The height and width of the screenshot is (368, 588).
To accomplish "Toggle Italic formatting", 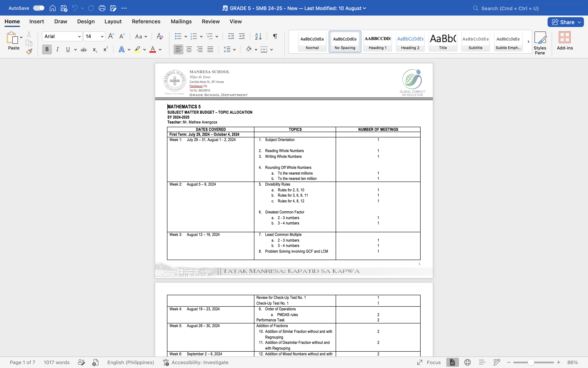I will pos(57,49).
